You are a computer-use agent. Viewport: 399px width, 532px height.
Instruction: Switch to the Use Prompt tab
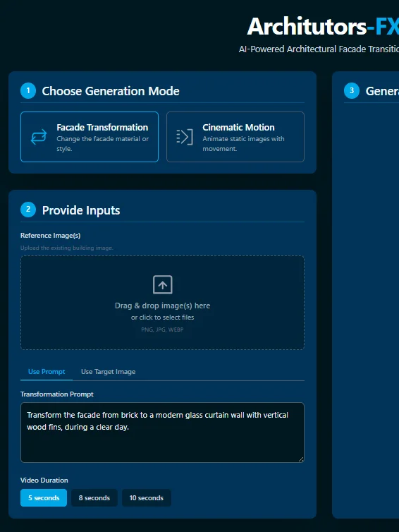click(47, 372)
